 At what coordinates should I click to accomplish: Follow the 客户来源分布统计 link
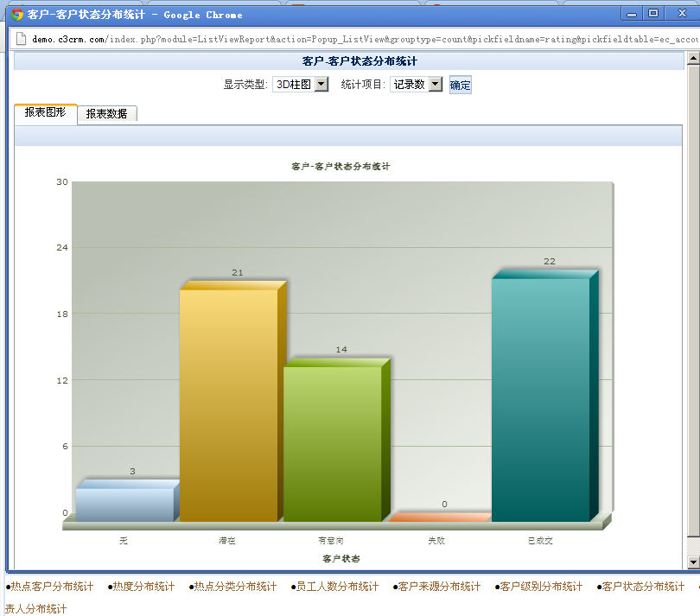[438, 587]
